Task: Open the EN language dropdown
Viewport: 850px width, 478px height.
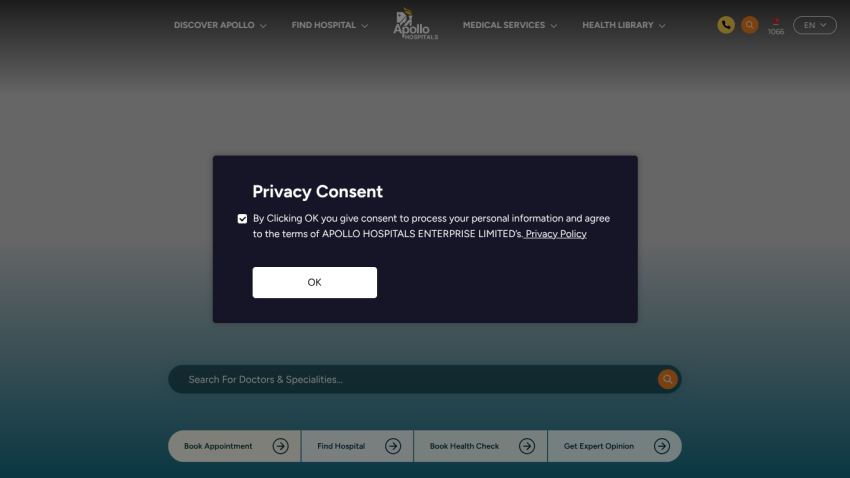Action: pyautogui.click(x=815, y=25)
